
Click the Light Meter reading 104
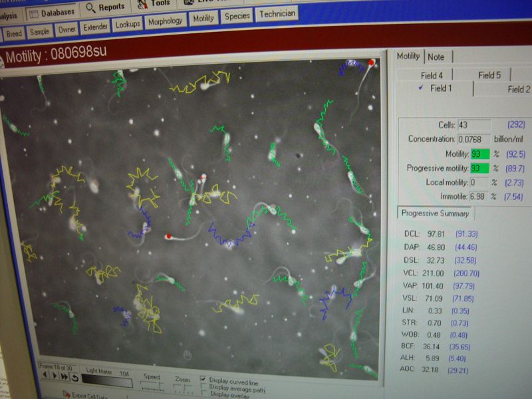click(124, 374)
